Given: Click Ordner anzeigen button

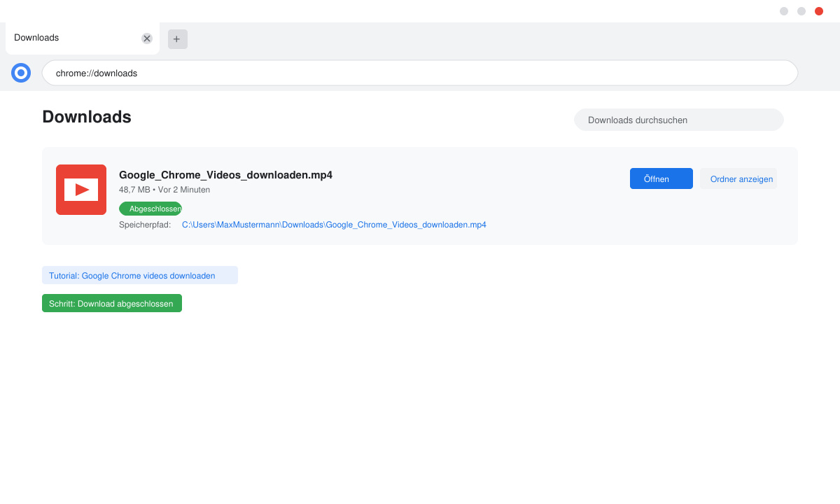Looking at the screenshot, I should (738, 178).
